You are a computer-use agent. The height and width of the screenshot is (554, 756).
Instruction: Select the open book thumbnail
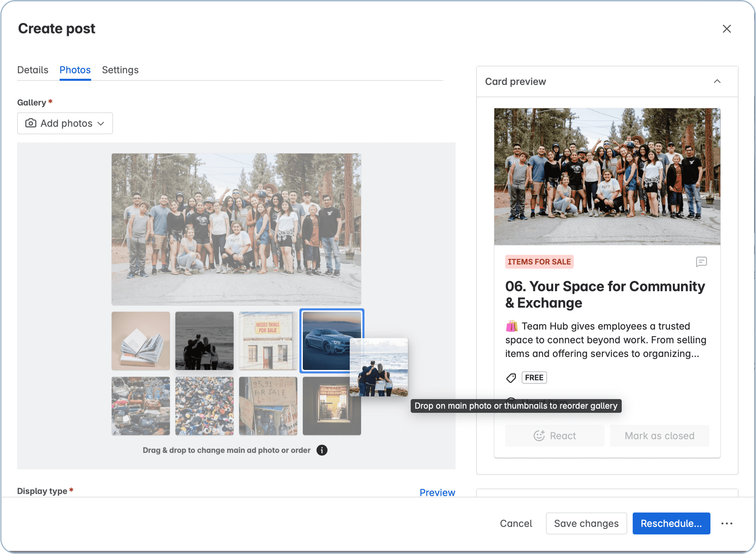click(x=140, y=341)
